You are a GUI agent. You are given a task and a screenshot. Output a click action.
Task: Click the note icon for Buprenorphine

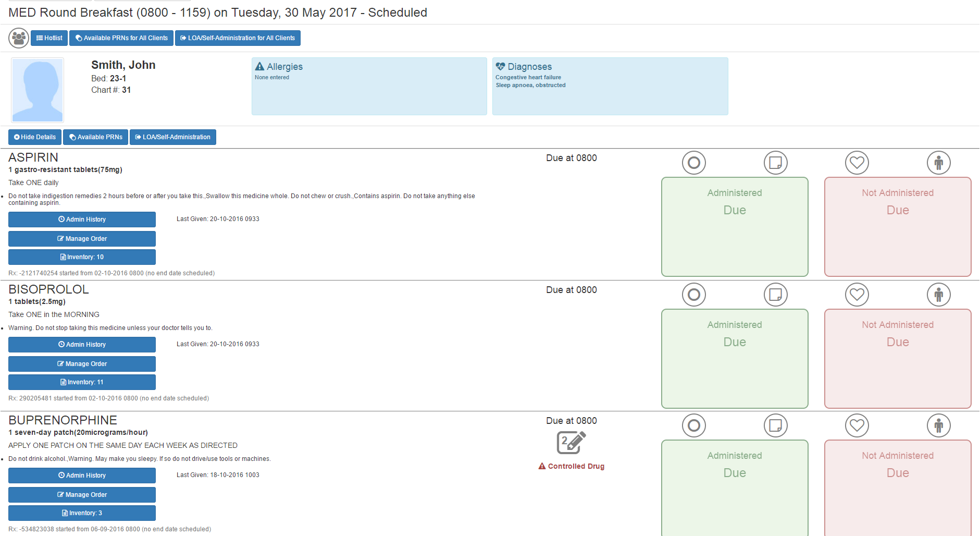tap(775, 426)
